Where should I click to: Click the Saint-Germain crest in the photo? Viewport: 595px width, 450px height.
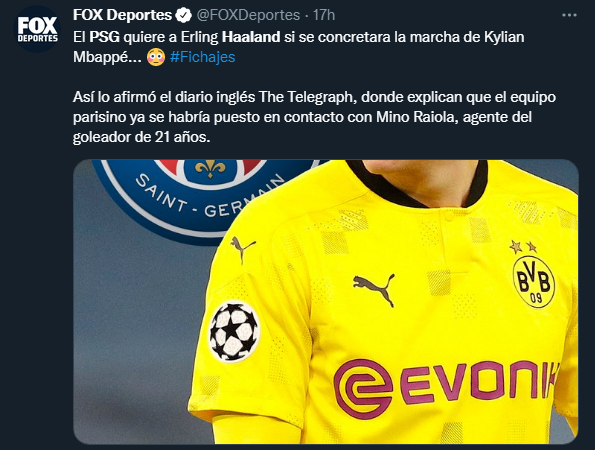point(205,199)
